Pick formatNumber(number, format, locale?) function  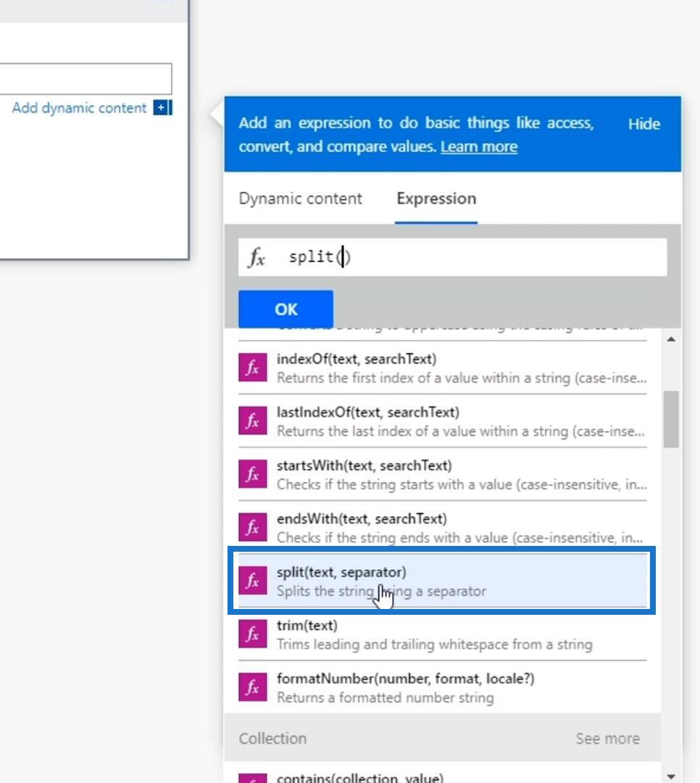point(442,687)
